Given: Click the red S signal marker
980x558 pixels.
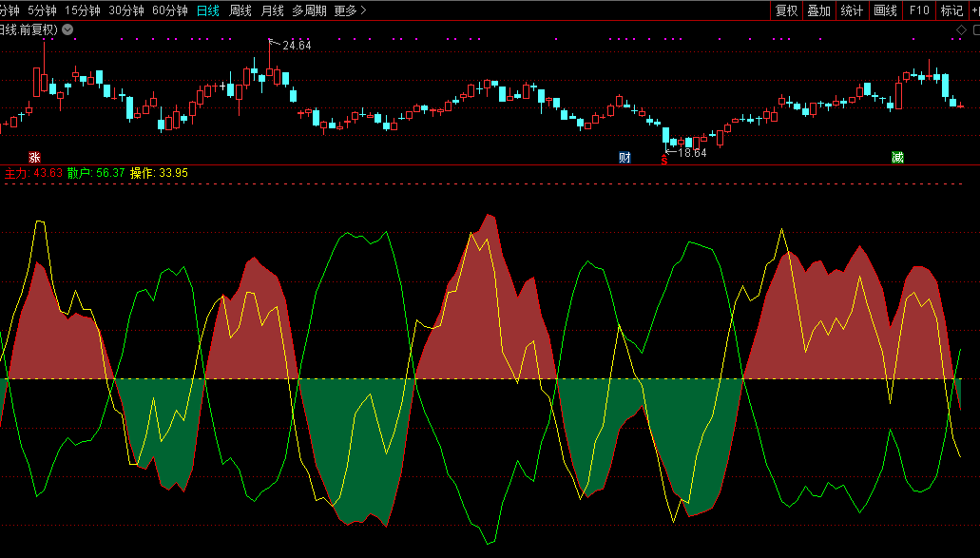Looking at the screenshot, I should coord(663,160).
